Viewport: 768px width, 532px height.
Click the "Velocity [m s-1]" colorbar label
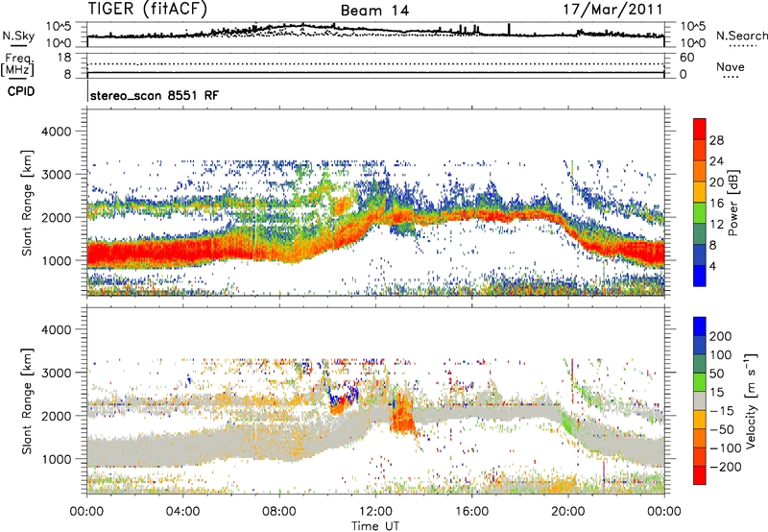coord(750,400)
